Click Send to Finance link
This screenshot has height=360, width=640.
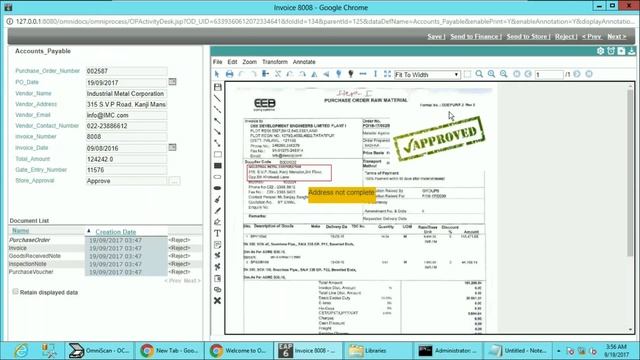tap(476, 37)
